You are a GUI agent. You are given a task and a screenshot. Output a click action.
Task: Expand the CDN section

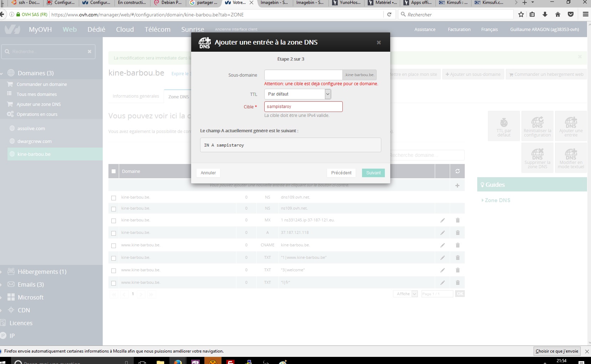coord(24,310)
